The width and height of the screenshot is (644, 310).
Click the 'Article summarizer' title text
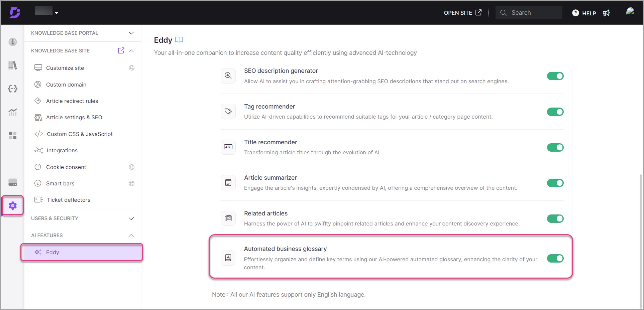pyautogui.click(x=271, y=178)
